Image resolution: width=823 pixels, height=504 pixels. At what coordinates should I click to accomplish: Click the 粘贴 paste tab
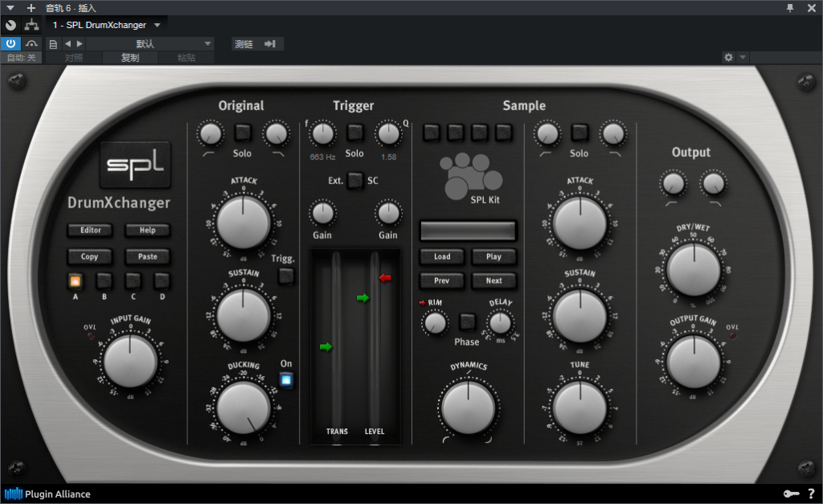[x=186, y=57]
